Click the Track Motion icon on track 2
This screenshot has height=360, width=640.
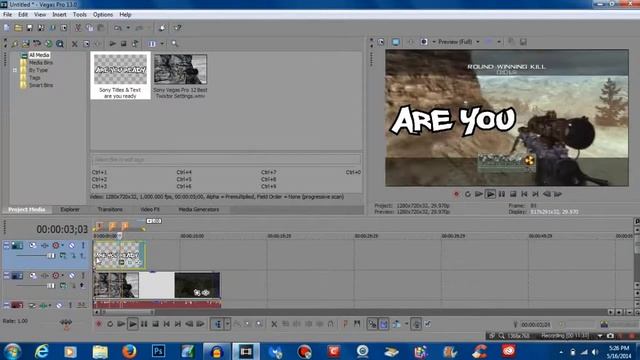pyautogui.click(x=33, y=276)
